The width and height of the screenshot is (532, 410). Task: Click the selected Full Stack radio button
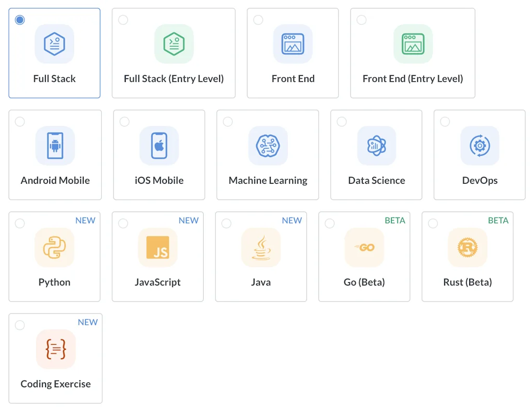[x=20, y=20]
